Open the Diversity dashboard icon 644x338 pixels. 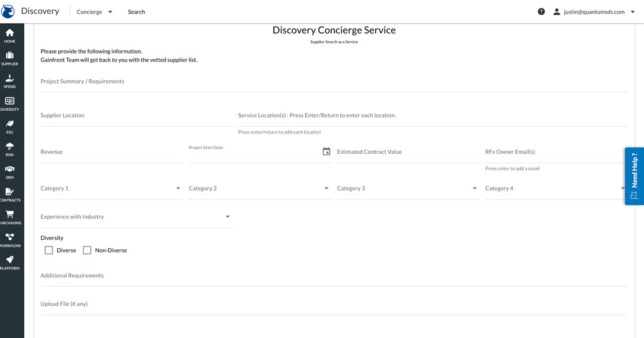coord(10,102)
